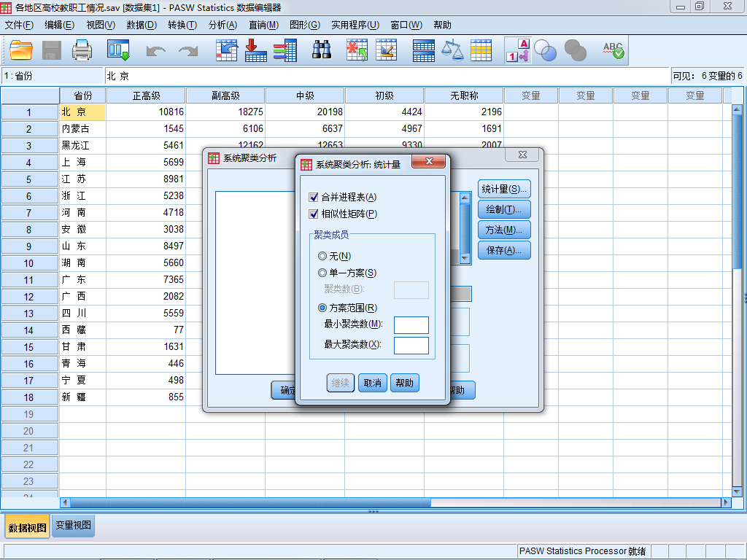
Task: Click the horizontal scrollbar right arrow
Action: (726, 502)
